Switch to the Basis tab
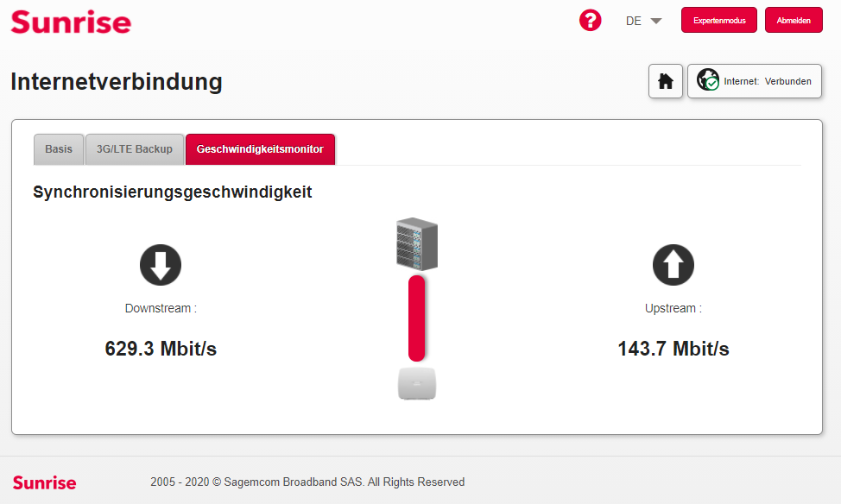The image size is (841, 504). click(59, 149)
